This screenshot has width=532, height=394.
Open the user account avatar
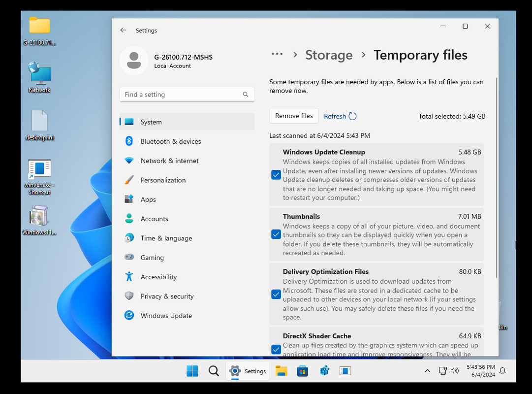134,61
